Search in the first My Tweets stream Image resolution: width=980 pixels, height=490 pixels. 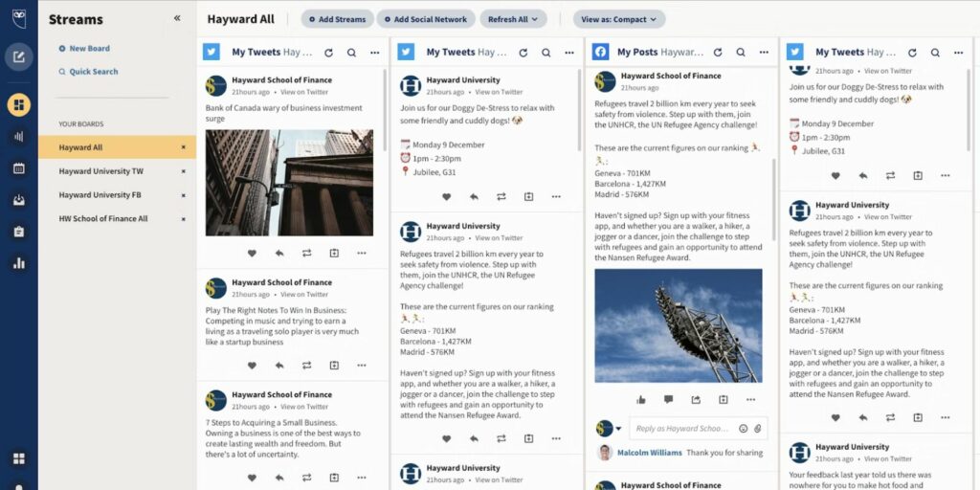[352, 54]
